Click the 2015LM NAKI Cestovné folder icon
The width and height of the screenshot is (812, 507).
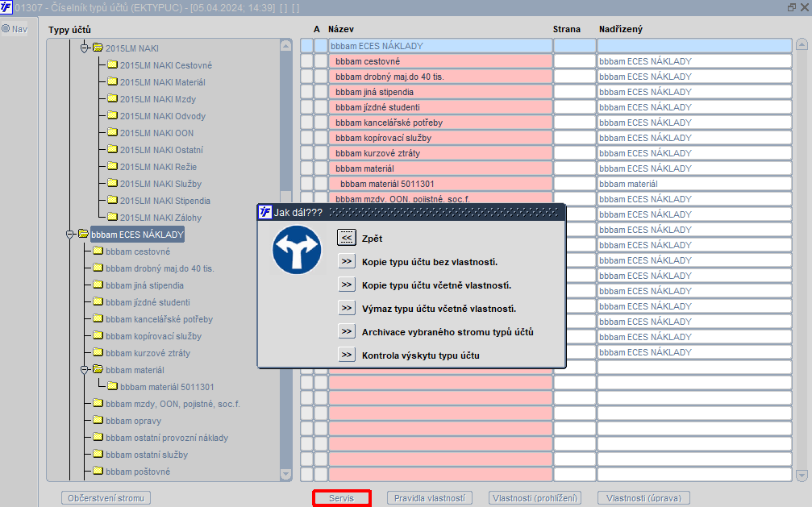tap(112, 64)
